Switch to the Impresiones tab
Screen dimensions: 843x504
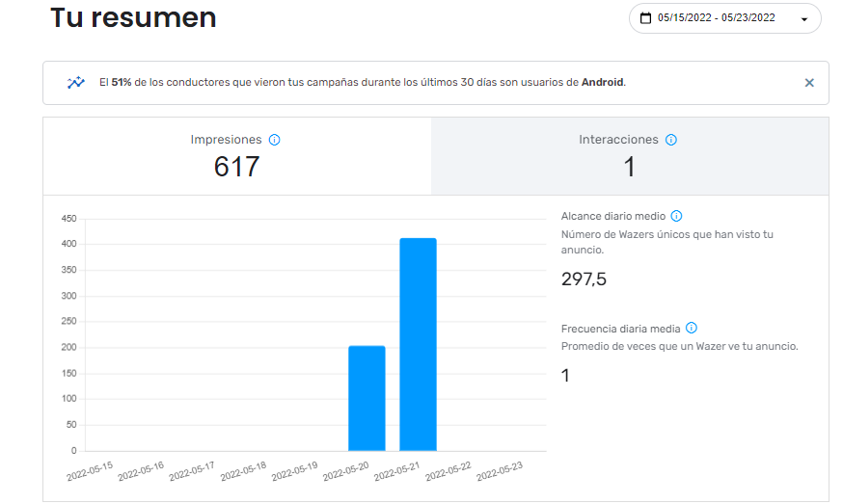tap(236, 156)
